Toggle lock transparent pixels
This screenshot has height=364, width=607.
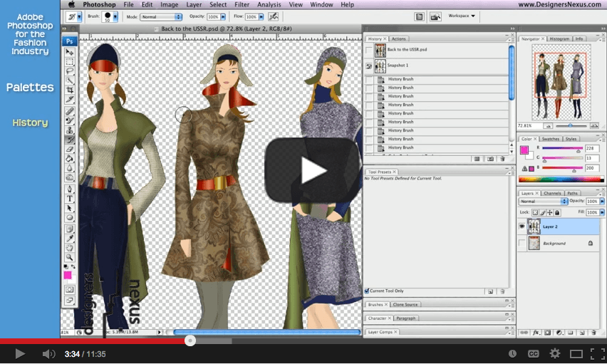coord(535,212)
